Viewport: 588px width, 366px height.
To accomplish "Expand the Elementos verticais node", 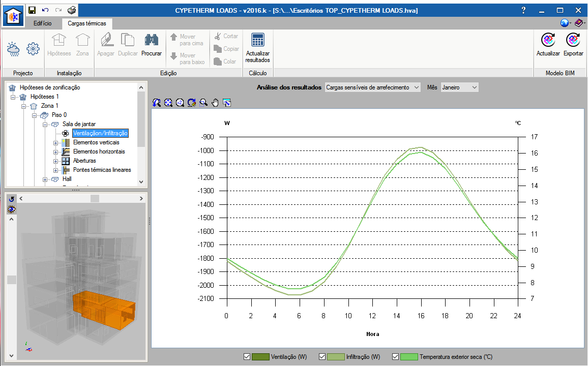I will 55,143.
